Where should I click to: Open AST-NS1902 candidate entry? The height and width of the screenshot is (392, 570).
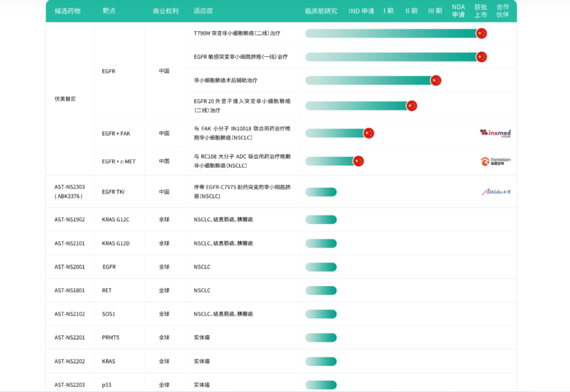[70, 219]
